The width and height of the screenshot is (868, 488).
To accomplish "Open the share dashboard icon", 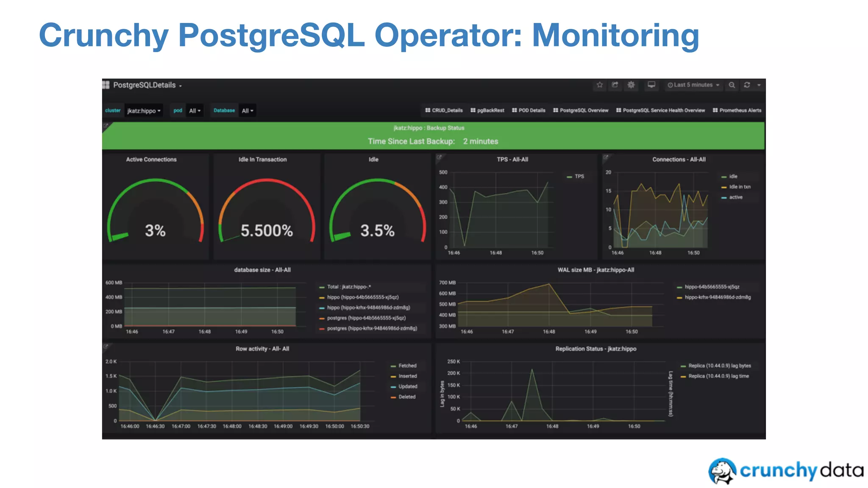I will tap(615, 85).
